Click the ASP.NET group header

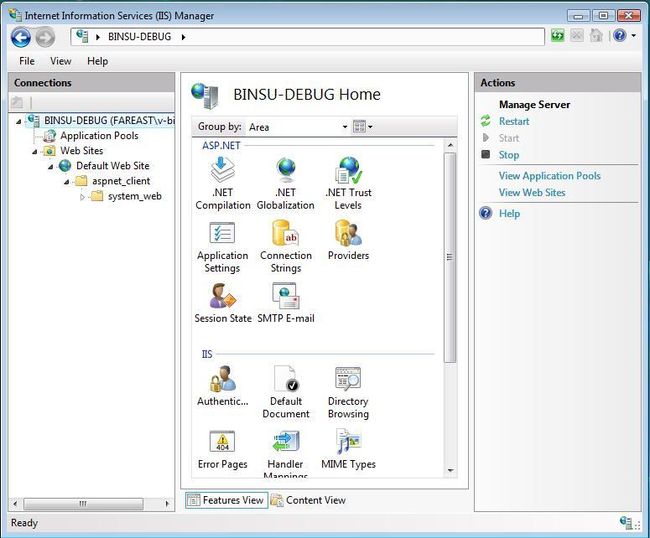221,146
